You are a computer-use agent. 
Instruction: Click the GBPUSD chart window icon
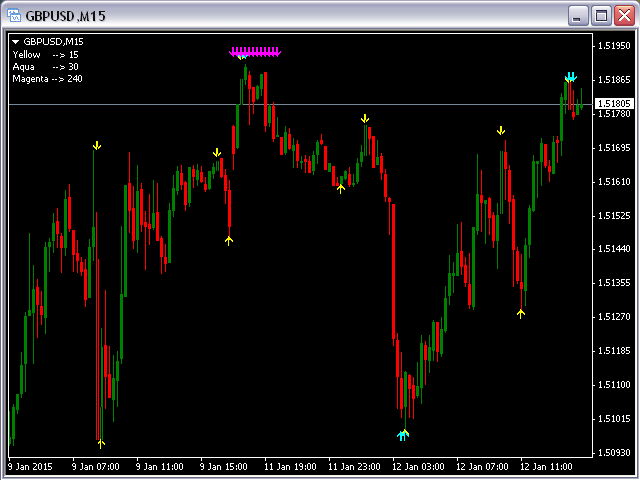14,16
